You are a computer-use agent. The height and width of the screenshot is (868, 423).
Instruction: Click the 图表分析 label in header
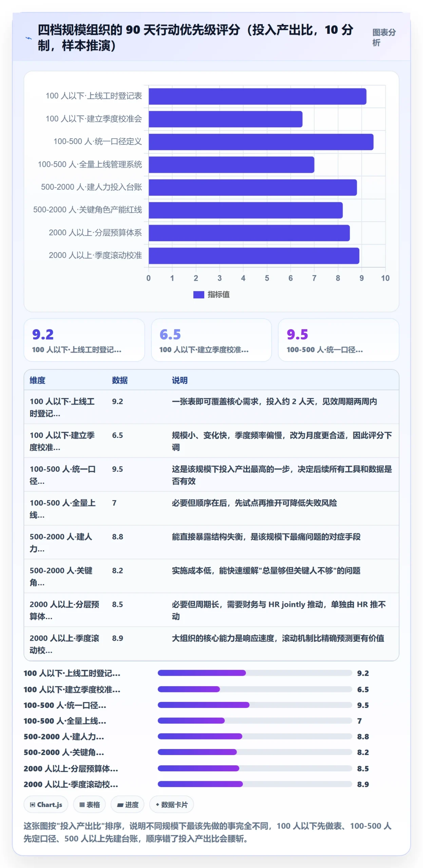(x=384, y=37)
